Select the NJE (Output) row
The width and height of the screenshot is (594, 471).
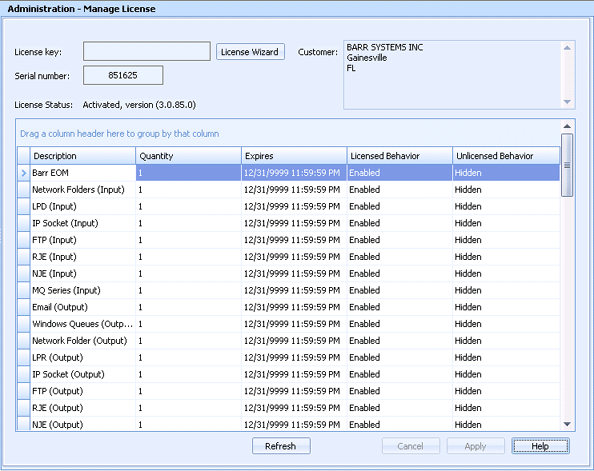[x=288, y=424]
